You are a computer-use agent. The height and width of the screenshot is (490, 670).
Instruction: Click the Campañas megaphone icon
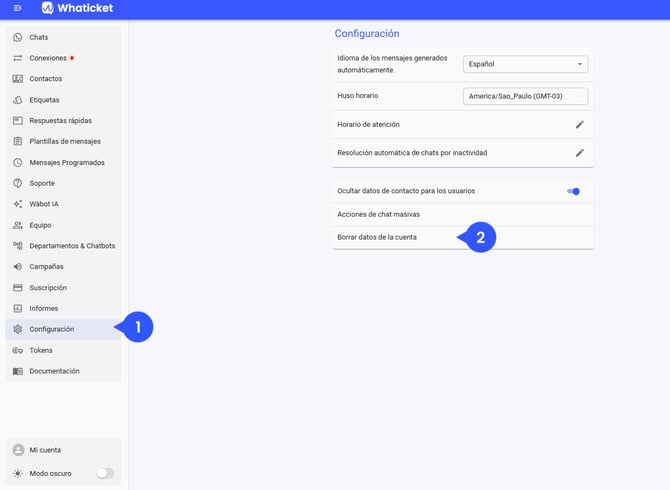[x=18, y=267]
